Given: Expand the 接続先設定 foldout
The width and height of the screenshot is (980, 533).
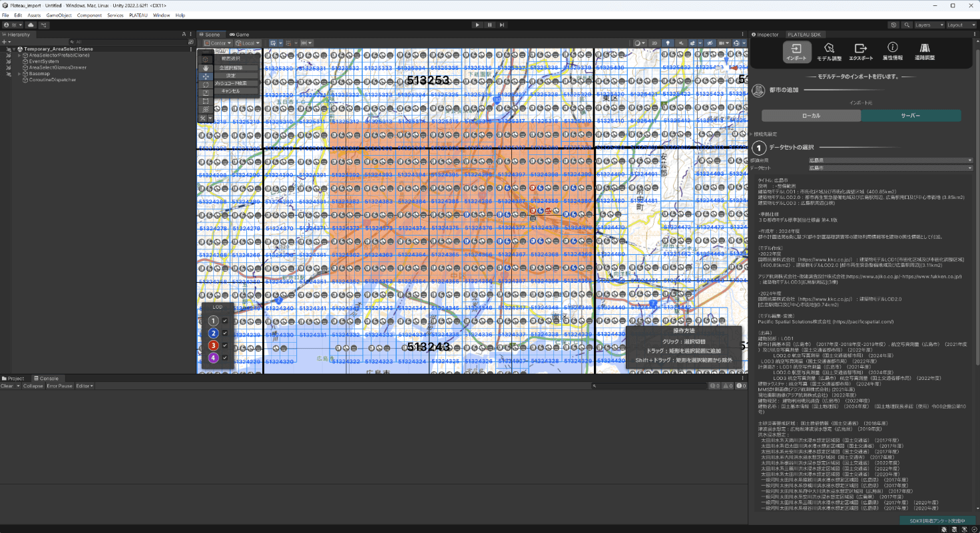Looking at the screenshot, I should point(764,134).
